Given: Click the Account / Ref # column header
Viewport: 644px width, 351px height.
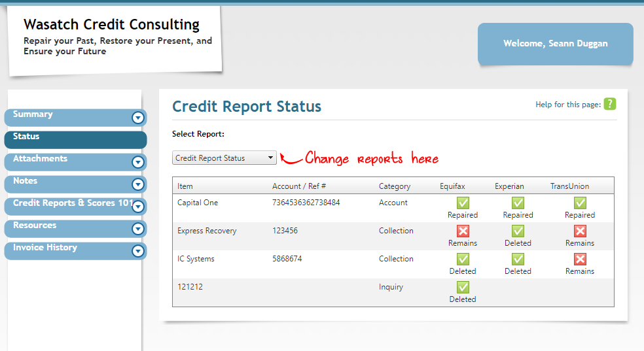Looking at the screenshot, I should pyautogui.click(x=299, y=186).
